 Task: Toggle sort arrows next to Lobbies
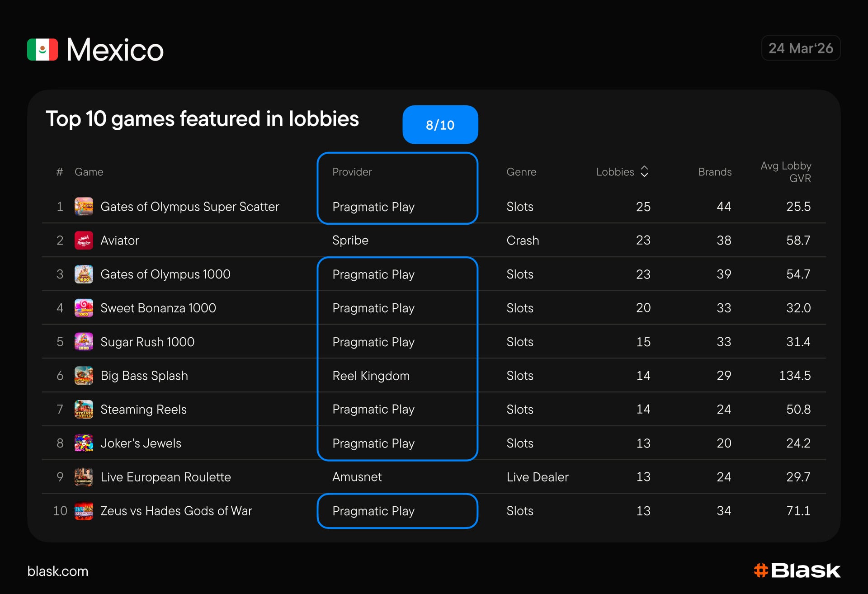tap(645, 172)
